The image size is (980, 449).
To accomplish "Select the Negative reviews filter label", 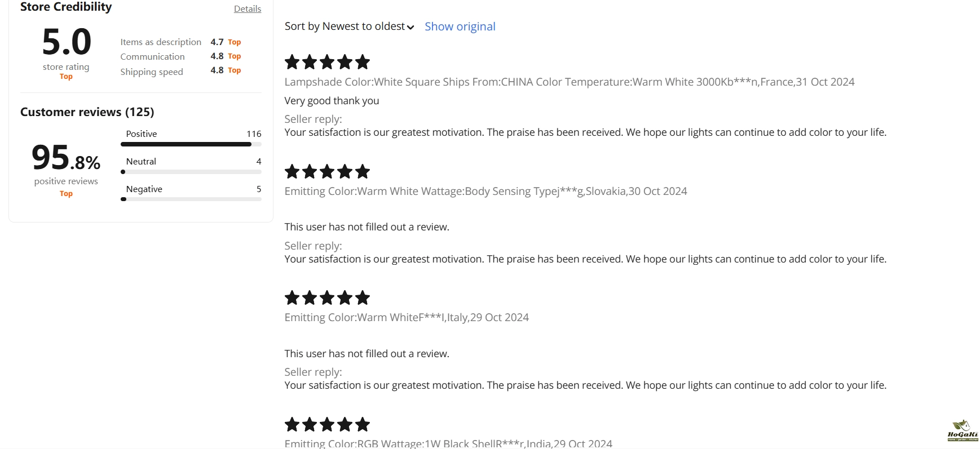I will tap(144, 189).
